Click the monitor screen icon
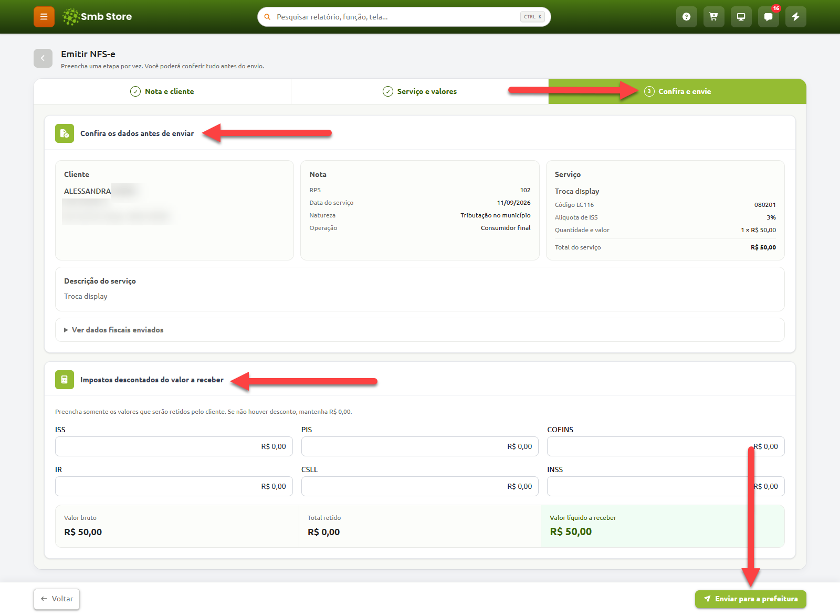Viewport: 840px width, 616px height. [x=741, y=17]
